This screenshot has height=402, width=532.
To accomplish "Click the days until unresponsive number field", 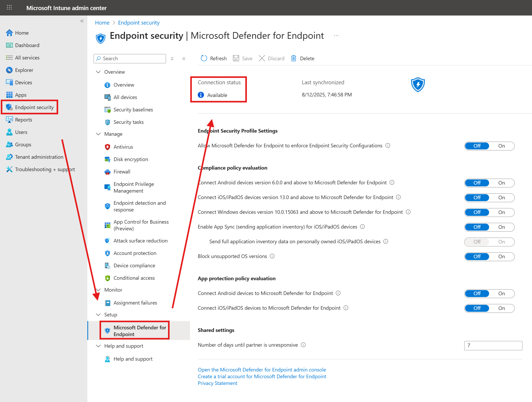I will pos(493,345).
